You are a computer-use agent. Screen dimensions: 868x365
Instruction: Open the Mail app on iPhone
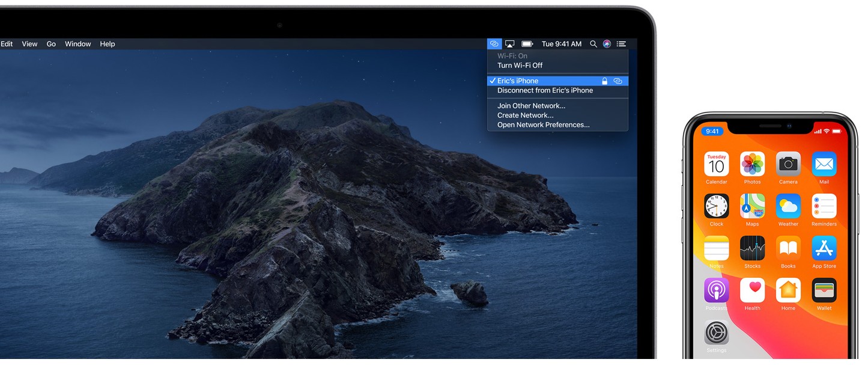point(824,164)
